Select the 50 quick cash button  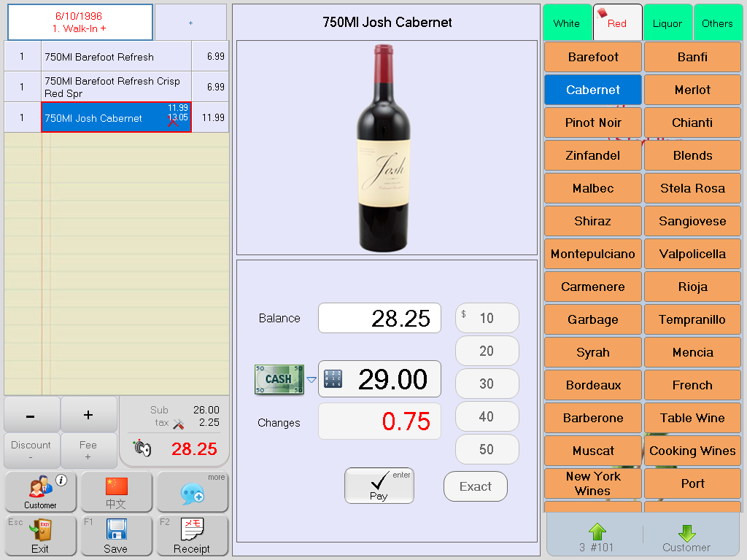coord(487,449)
